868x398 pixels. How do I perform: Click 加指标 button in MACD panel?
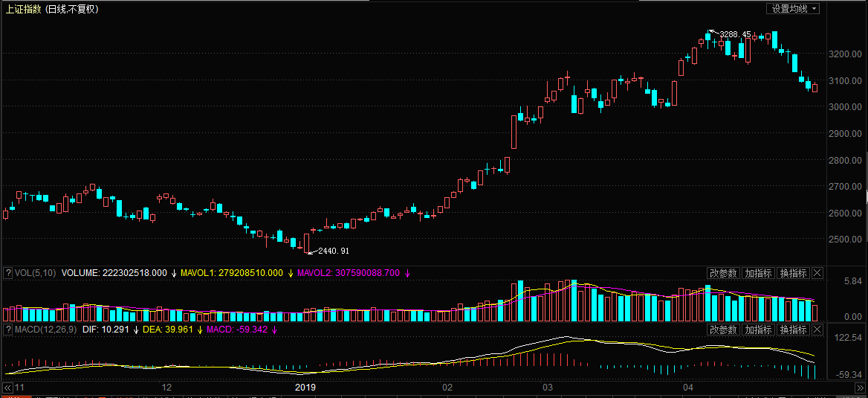(759, 330)
